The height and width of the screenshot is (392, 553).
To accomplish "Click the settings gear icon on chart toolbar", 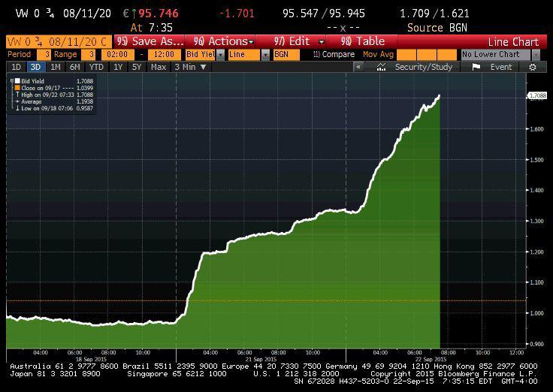I will (x=533, y=67).
